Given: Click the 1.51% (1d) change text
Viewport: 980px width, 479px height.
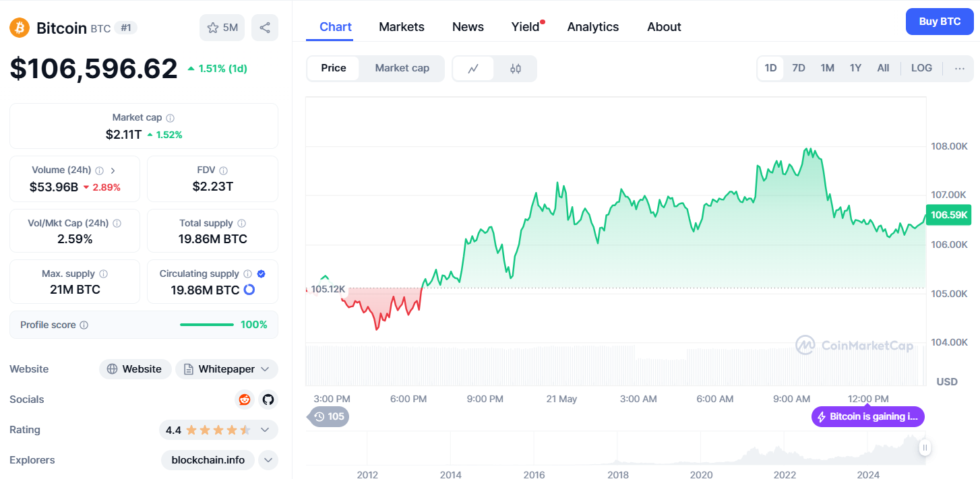Looking at the screenshot, I should [x=217, y=69].
